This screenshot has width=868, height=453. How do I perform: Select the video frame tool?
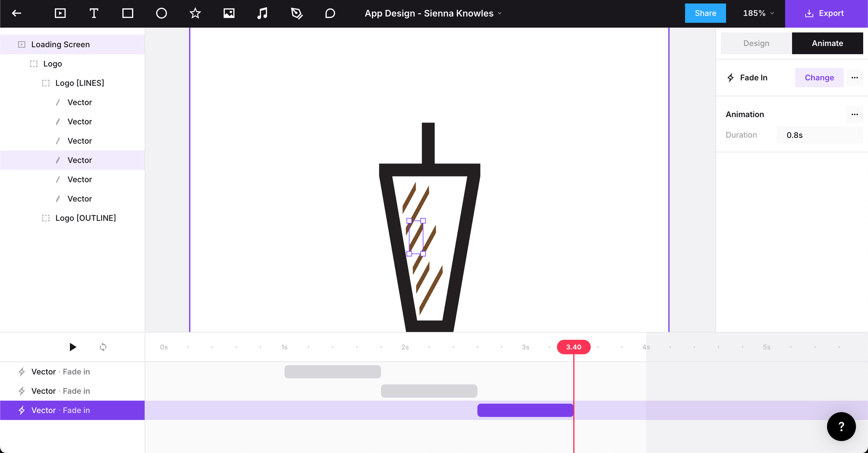60,13
